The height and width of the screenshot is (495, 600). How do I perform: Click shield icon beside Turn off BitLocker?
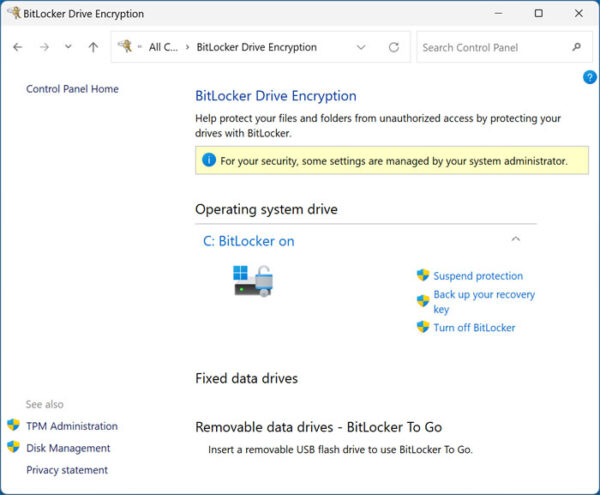click(x=423, y=327)
